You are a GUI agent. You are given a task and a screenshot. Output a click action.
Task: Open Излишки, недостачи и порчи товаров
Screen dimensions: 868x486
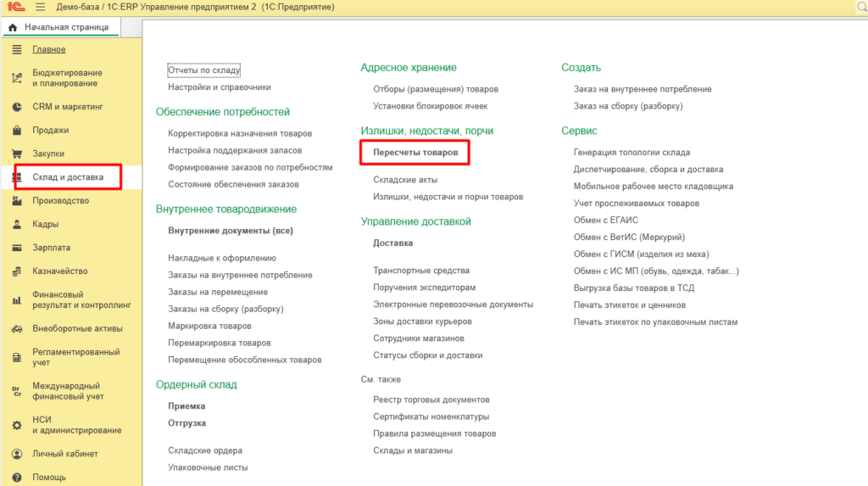[x=448, y=197]
